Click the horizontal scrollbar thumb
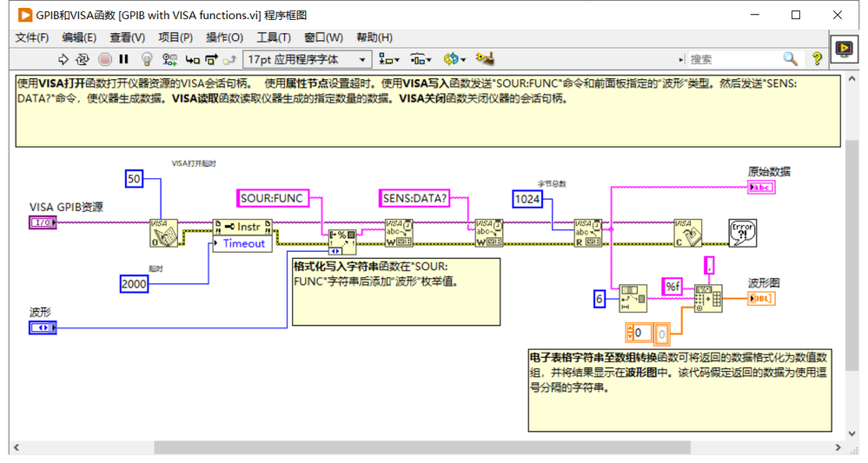868x463 pixels. (x=422, y=447)
